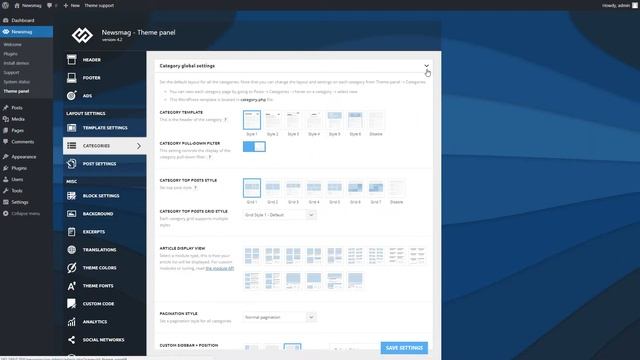Click the Media icon in WordPress sidebar

tap(6, 119)
